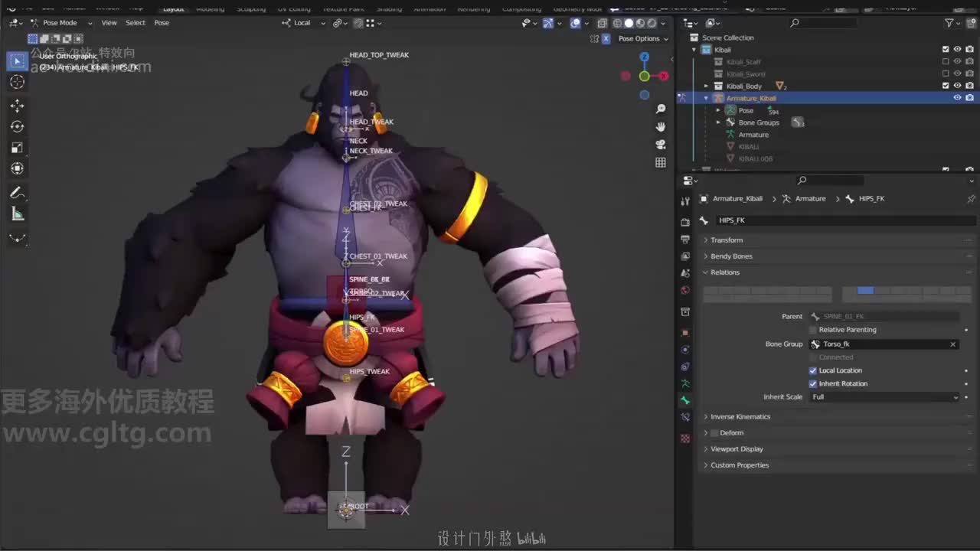The height and width of the screenshot is (551, 980).
Task: Toggle the Deform checkbox
Action: point(715,433)
